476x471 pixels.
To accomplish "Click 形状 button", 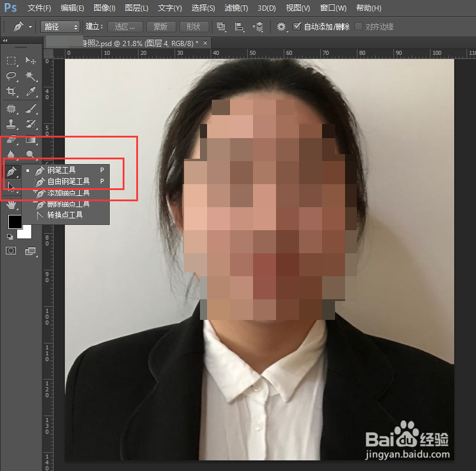I will [x=193, y=27].
